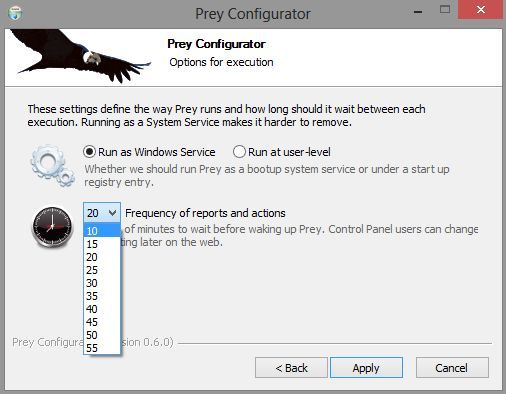The image size is (506, 394).
Task: Choose 15 minutes from the list
Action: [x=102, y=244]
